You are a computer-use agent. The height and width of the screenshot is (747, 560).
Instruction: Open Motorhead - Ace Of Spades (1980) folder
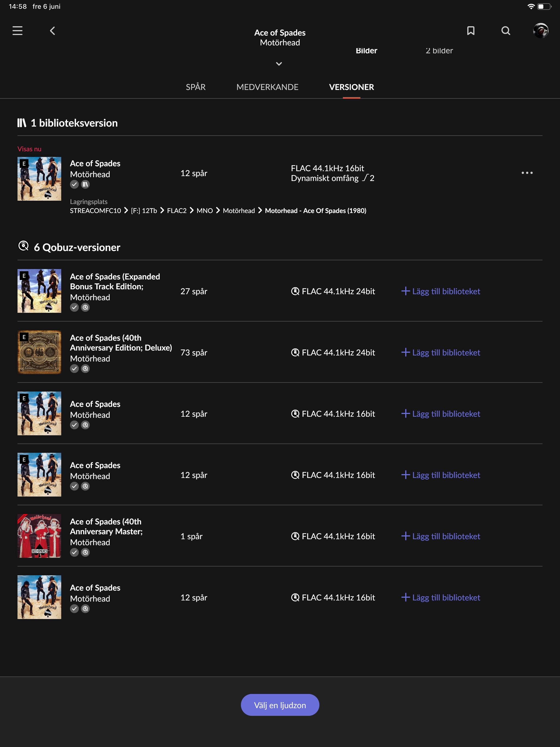(316, 211)
